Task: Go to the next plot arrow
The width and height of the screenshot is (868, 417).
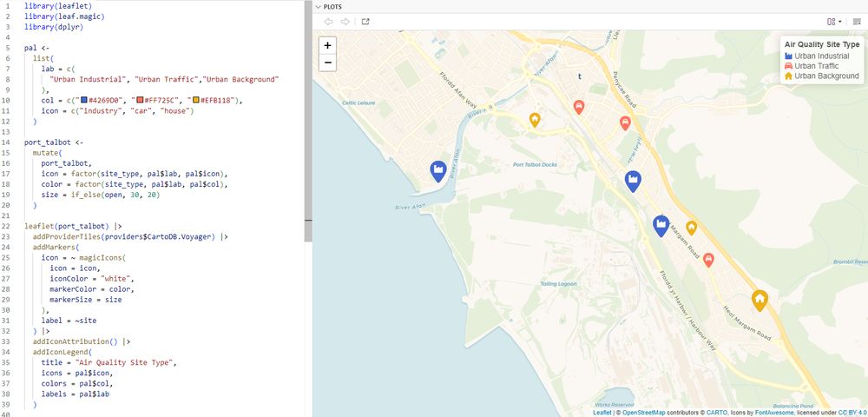Action: click(x=345, y=22)
